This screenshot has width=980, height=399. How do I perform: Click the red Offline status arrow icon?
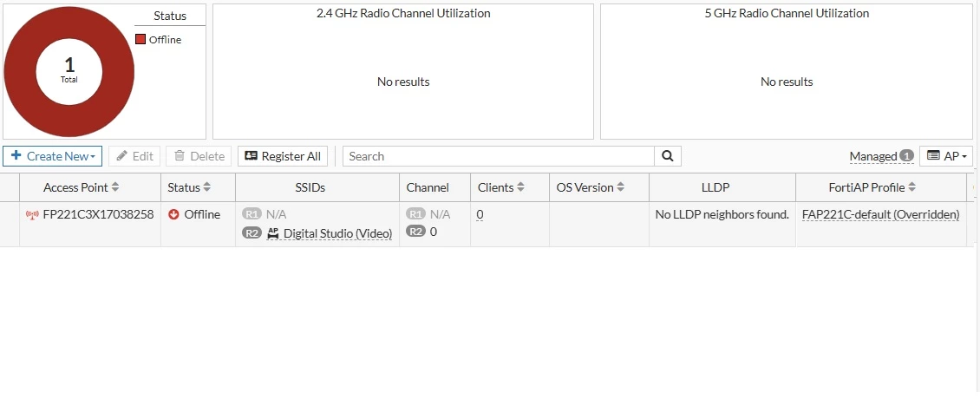coord(173,214)
